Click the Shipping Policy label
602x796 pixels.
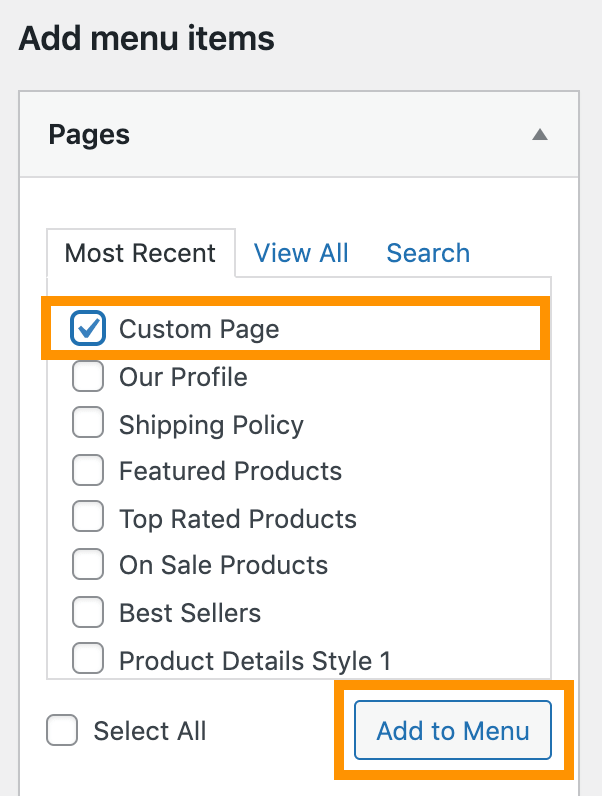211,425
